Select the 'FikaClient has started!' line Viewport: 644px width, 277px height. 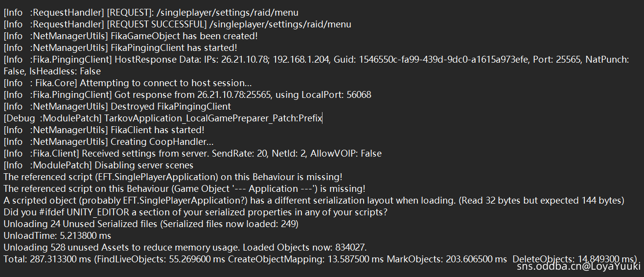[x=104, y=130]
